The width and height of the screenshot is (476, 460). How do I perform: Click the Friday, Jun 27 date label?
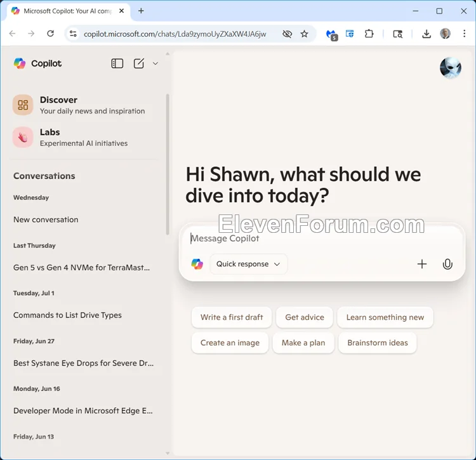pyautogui.click(x=34, y=341)
